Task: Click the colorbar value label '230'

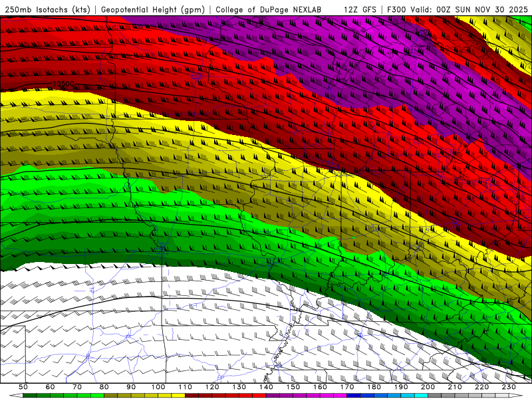Action: pos(509,387)
